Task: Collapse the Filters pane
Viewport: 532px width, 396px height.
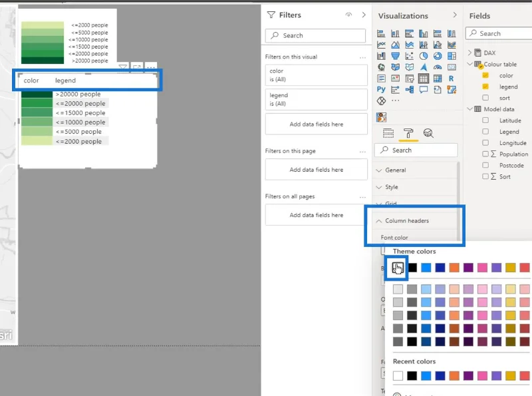Action: pyautogui.click(x=364, y=15)
